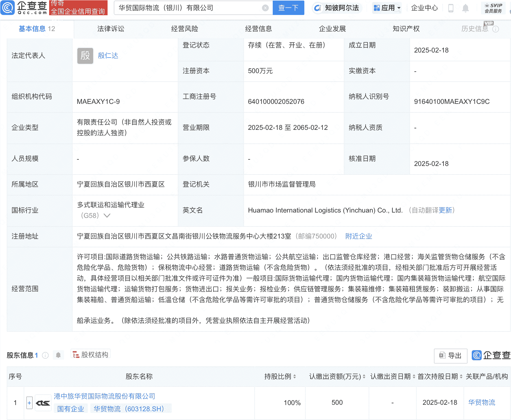Switch to the 法律诉讼 tab
This screenshot has height=420, width=511.
pyautogui.click(x=110, y=29)
